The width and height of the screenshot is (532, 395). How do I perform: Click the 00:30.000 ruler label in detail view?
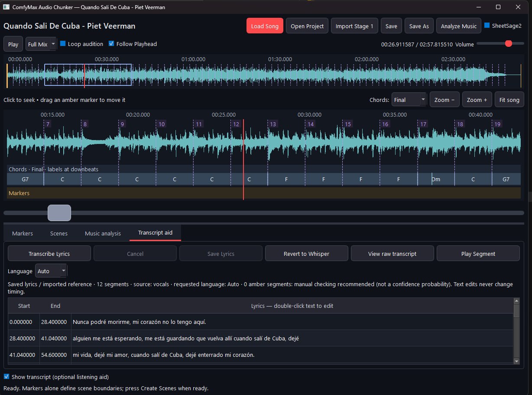(x=309, y=114)
